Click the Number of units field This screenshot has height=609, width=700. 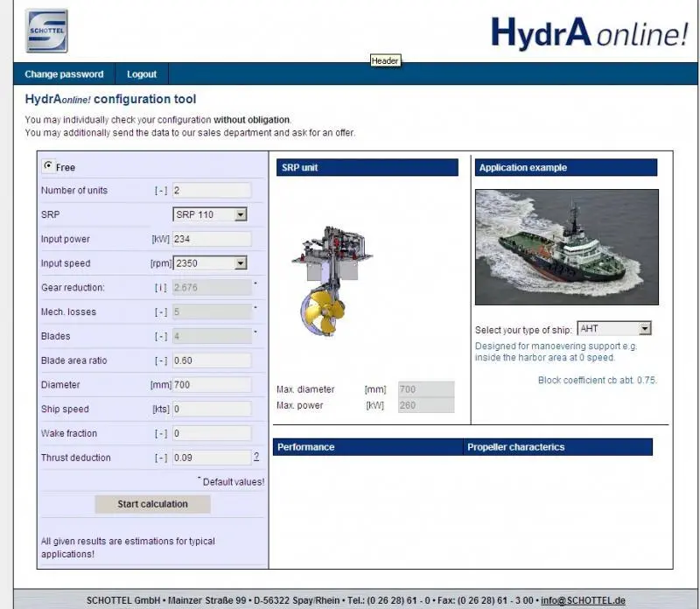pyautogui.click(x=212, y=191)
